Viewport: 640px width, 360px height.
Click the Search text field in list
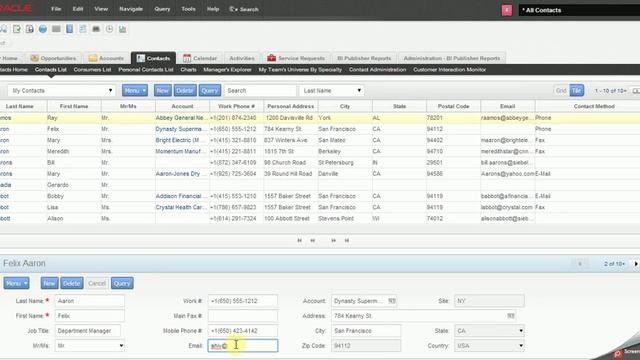point(260,91)
